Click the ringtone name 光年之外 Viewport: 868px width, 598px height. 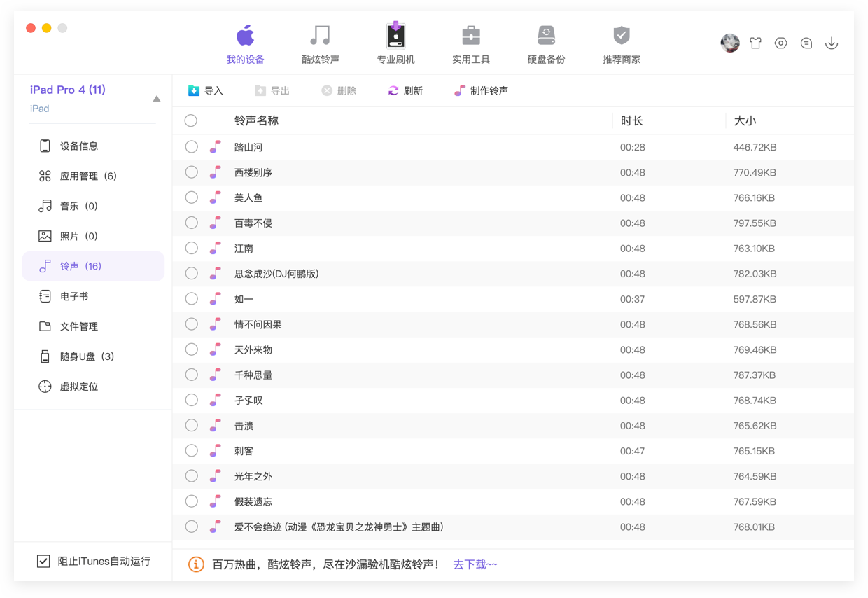pos(253,476)
